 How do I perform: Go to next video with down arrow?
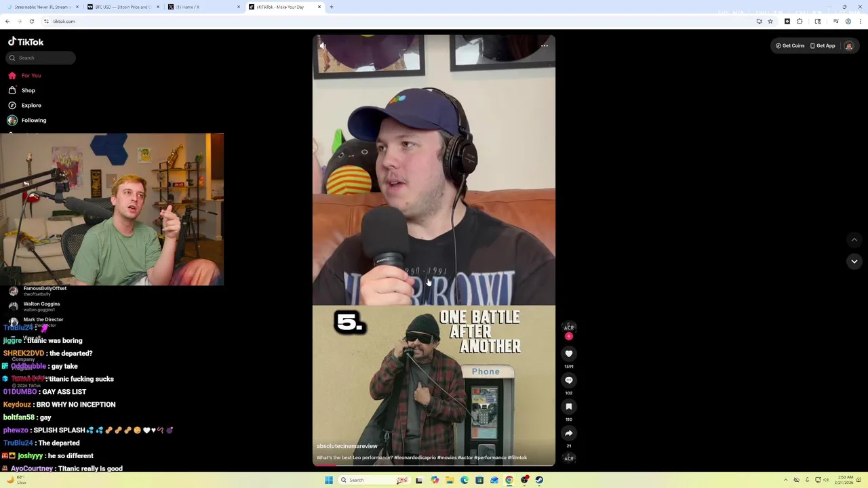(854, 262)
